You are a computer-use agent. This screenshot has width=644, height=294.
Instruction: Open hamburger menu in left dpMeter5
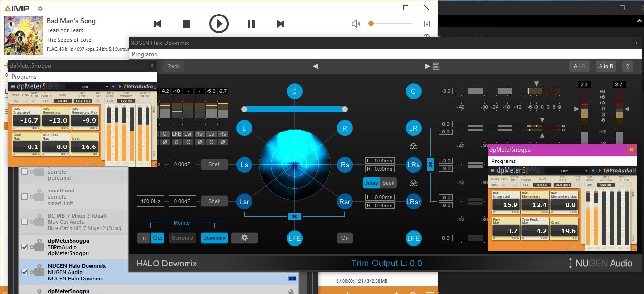point(13,87)
